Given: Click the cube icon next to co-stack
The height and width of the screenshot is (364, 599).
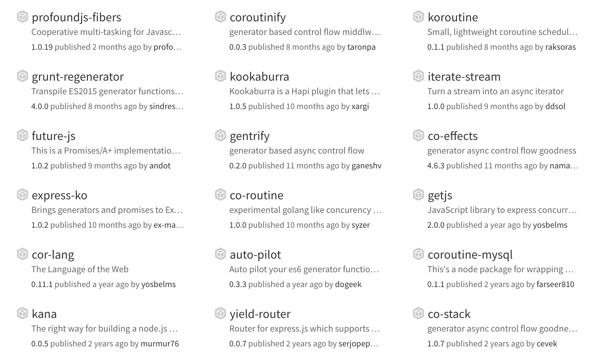Looking at the screenshot, I should coord(418,313).
